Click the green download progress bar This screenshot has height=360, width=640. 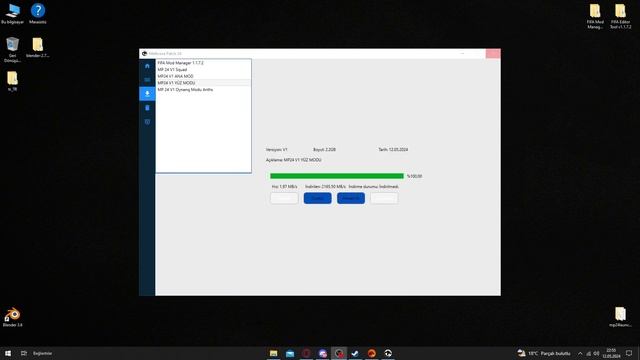pyautogui.click(x=337, y=176)
